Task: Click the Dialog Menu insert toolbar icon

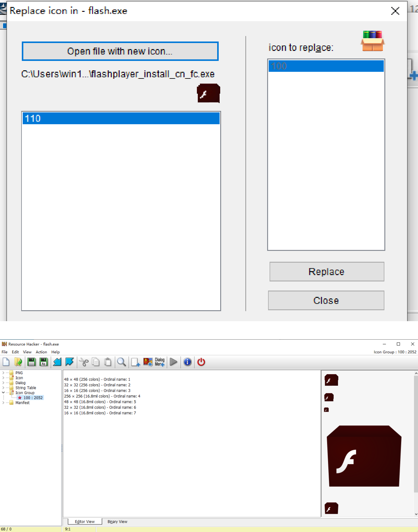Action: [x=160, y=362]
